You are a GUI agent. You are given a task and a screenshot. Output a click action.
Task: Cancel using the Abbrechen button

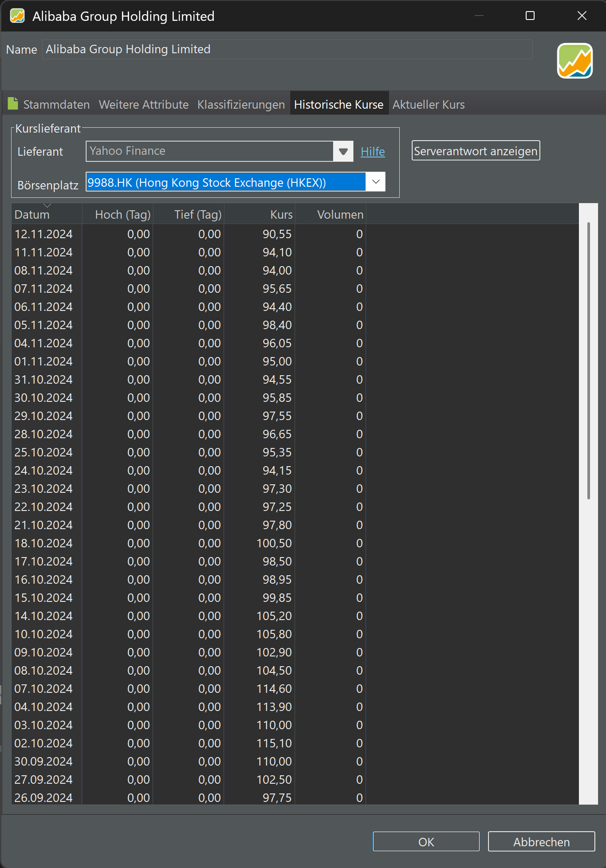pos(541,841)
